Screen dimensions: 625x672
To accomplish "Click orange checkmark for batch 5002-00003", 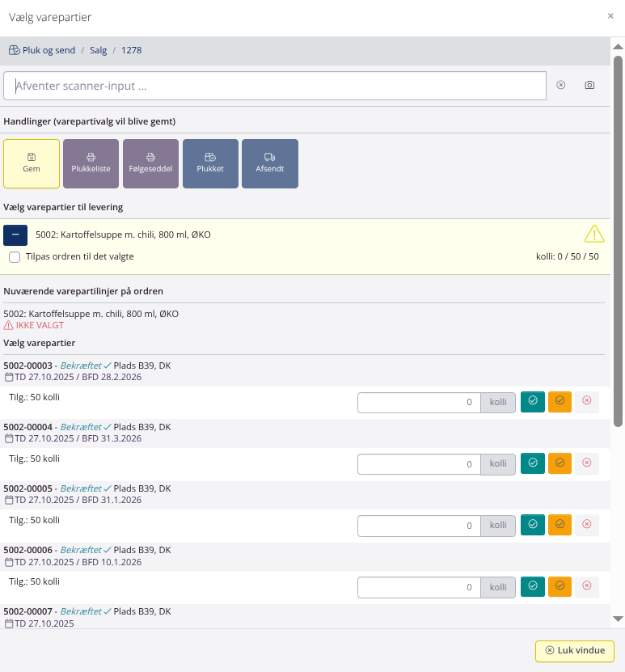I will 560,402.
